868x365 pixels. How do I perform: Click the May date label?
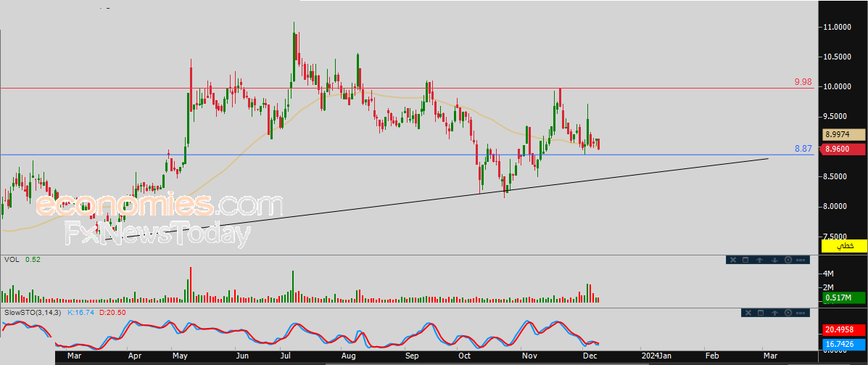click(x=181, y=357)
